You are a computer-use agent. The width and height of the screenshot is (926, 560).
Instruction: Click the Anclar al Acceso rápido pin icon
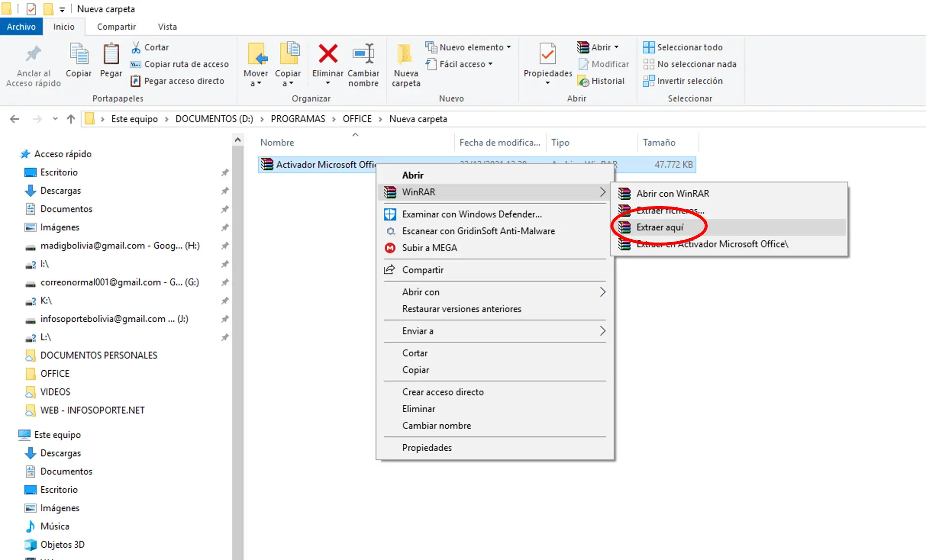click(33, 54)
